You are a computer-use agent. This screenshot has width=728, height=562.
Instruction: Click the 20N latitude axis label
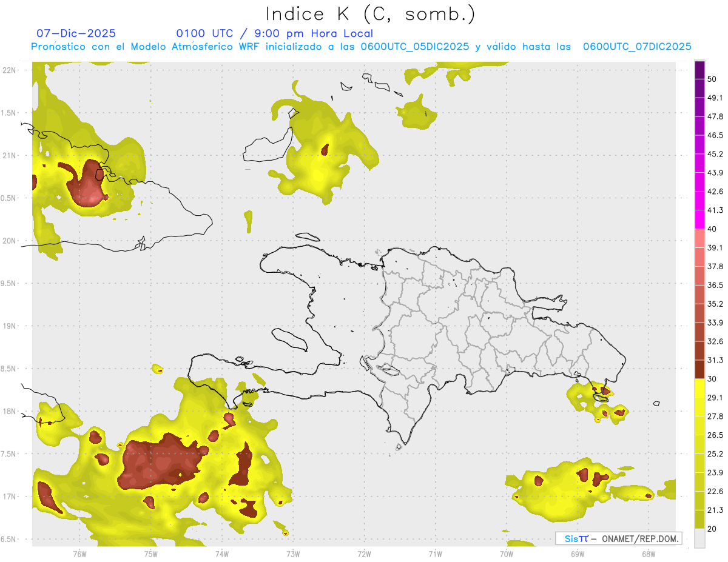[x=9, y=241]
